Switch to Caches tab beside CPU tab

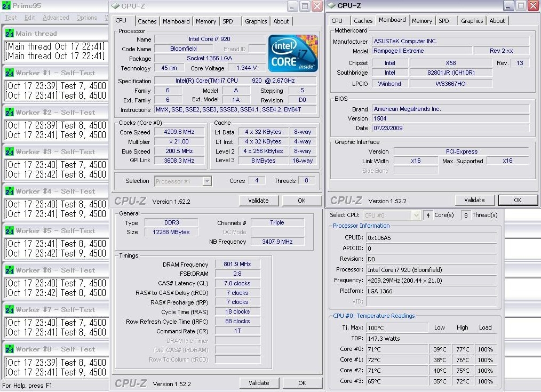pos(147,21)
